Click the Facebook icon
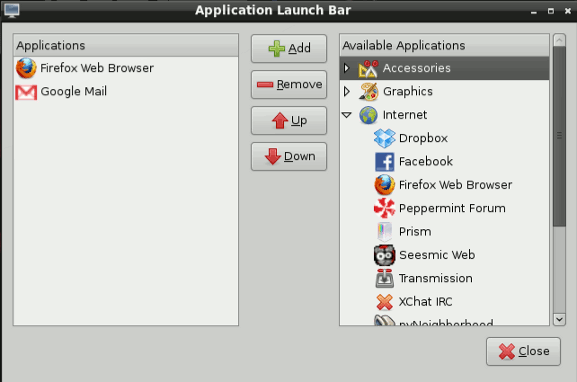The height and width of the screenshot is (382, 577). click(385, 162)
